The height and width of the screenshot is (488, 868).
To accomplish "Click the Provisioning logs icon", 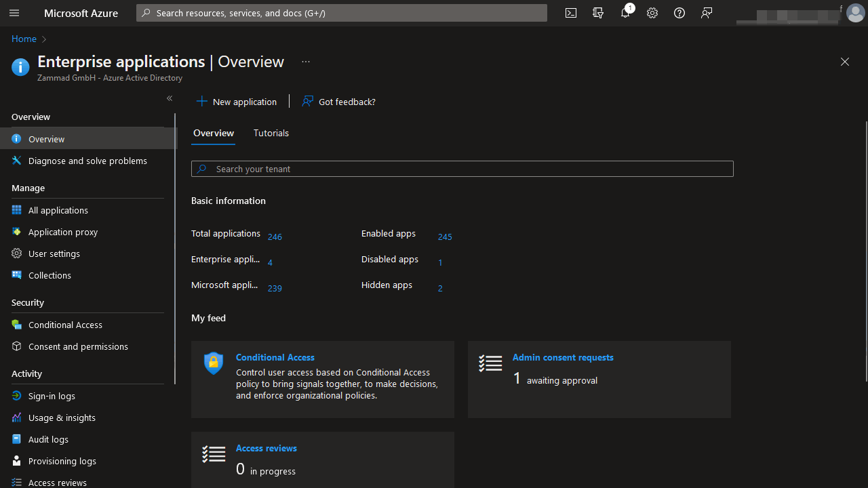I will 17,461.
